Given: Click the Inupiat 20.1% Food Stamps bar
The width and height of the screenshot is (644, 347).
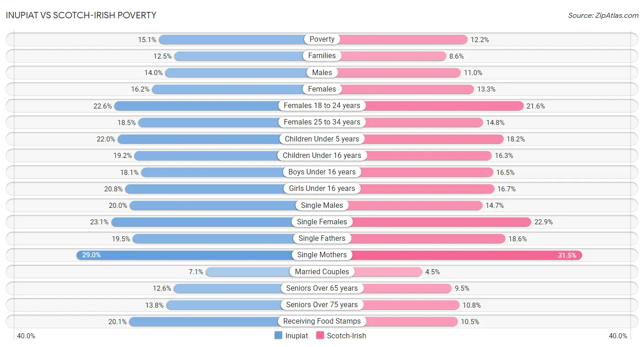Looking at the screenshot, I should point(225,321).
